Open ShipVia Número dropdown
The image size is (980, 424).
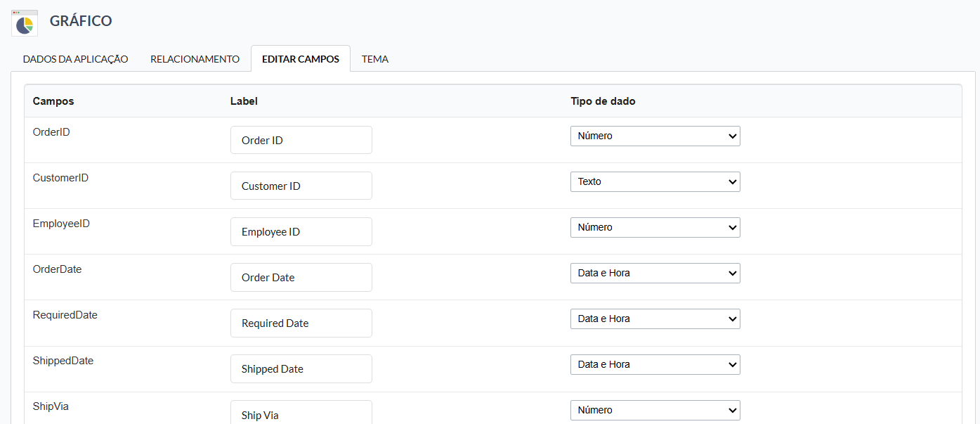(x=655, y=410)
